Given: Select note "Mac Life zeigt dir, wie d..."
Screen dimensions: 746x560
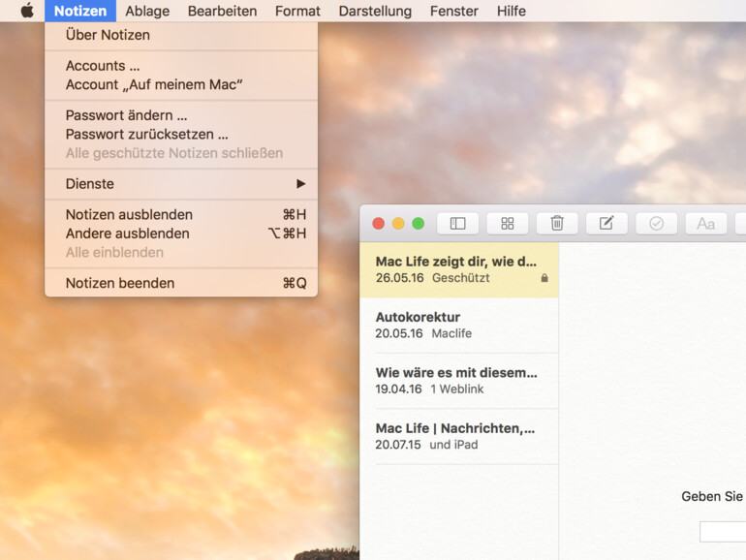Looking at the screenshot, I should point(459,269).
